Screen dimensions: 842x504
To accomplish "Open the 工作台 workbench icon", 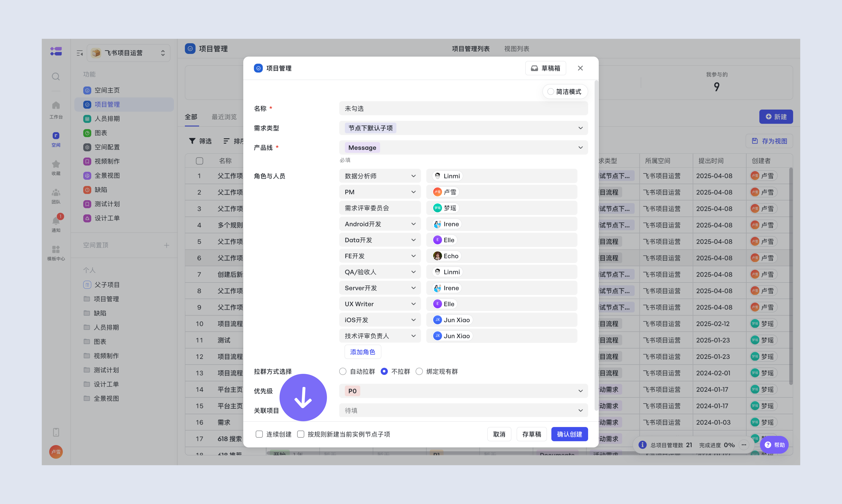I will 56,110.
